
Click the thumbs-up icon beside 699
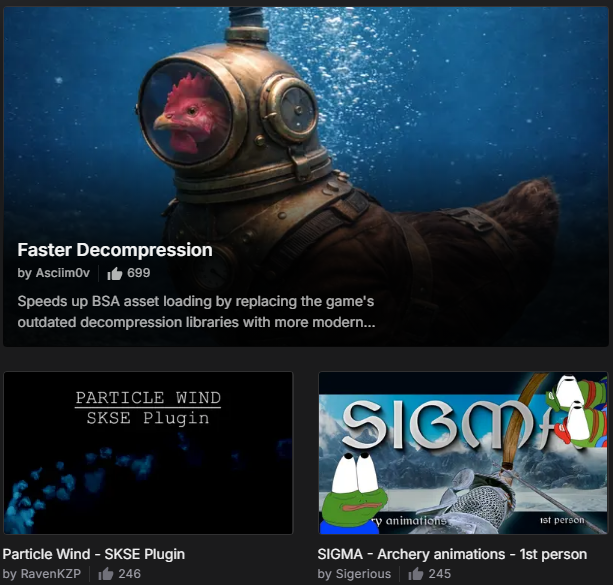click(x=115, y=273)
